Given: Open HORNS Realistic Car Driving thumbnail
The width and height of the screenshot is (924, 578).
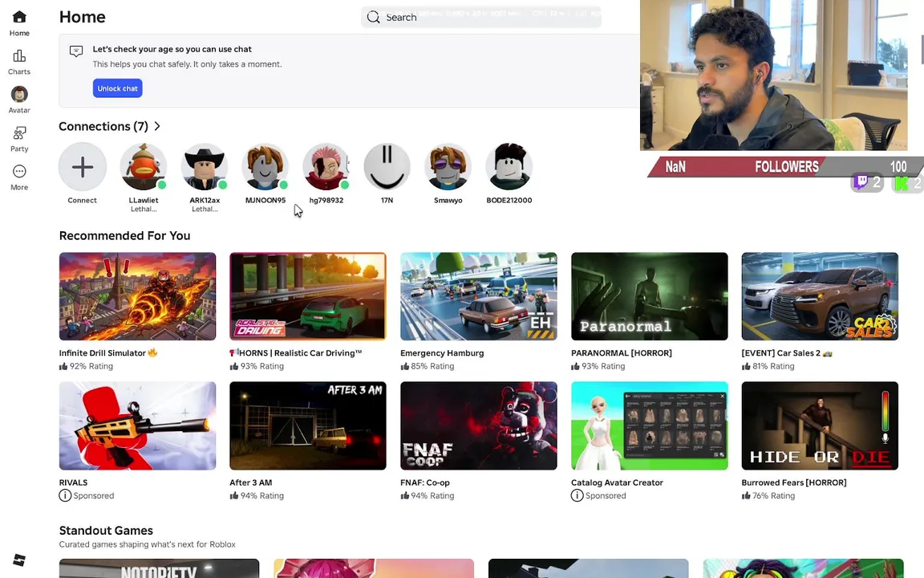Looking at the screenshot, I should point(308,296).
